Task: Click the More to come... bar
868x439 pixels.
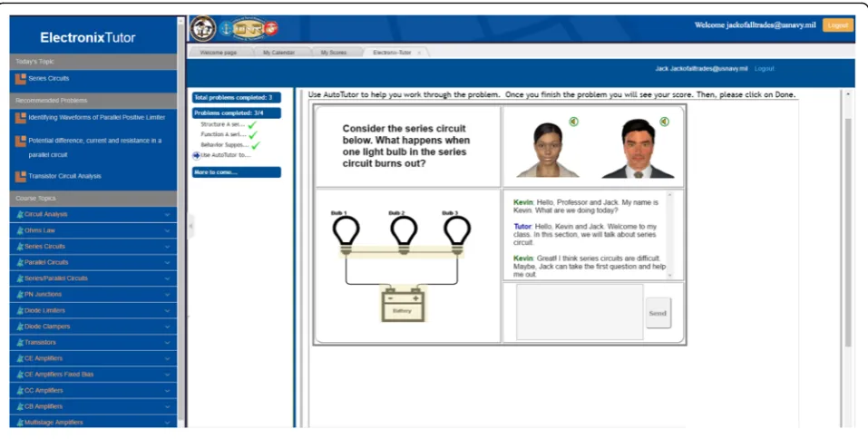Action: [x=237, y=172]
